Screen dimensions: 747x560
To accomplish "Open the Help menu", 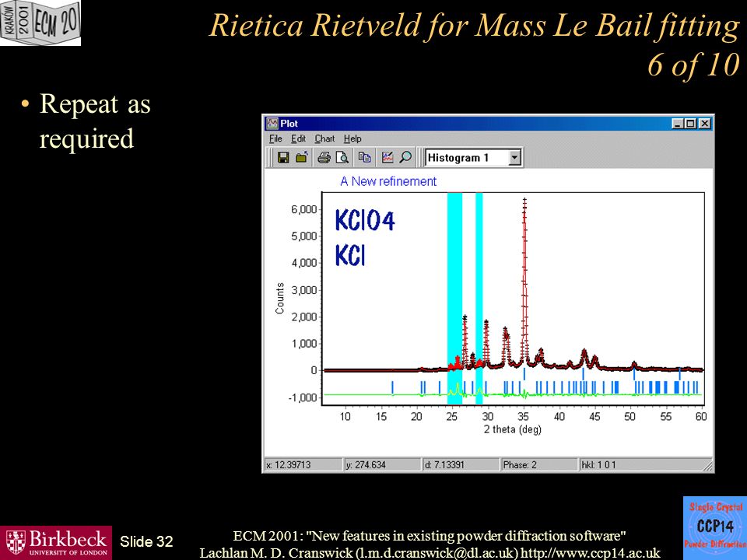I will pos(352,138).
